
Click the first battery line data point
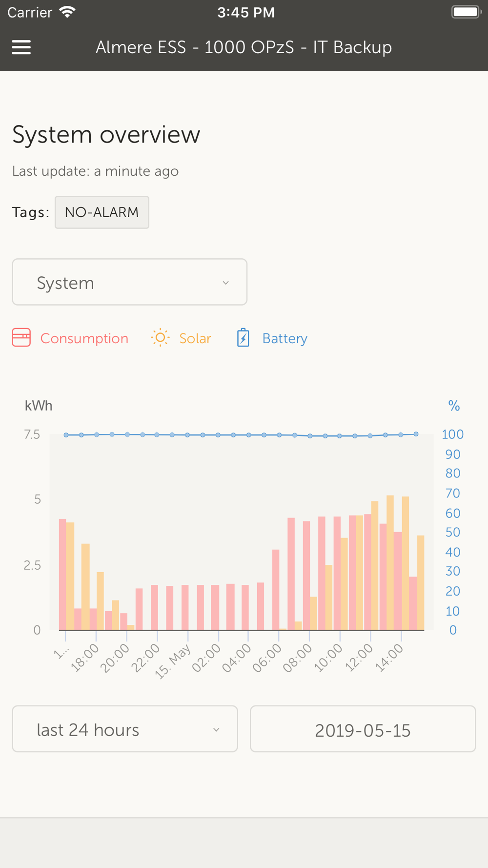click(66, 435)
